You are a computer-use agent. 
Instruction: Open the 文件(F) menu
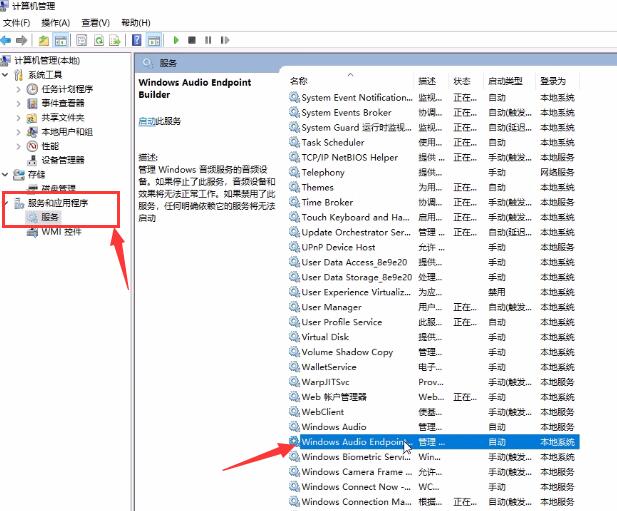pyautogui.click(x=16, y=23)
